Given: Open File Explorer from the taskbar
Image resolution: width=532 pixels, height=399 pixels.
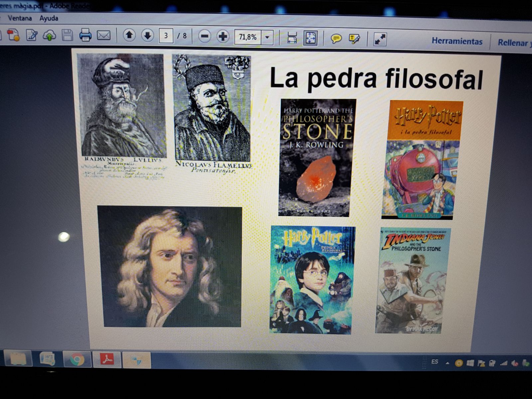Looking at the screenshot, I should [x=19, y=359].
